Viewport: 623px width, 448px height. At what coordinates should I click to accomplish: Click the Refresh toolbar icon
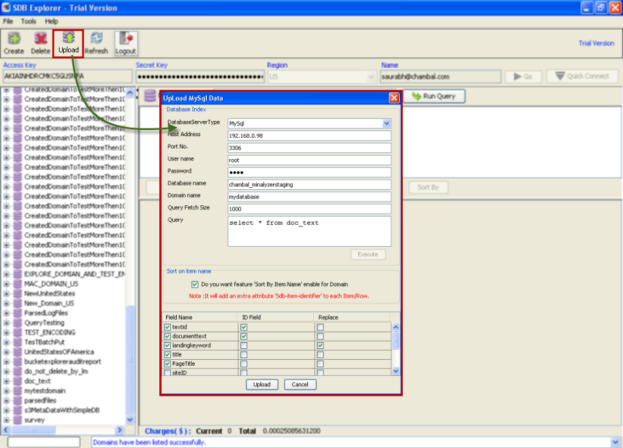click(x=96, y=43)
